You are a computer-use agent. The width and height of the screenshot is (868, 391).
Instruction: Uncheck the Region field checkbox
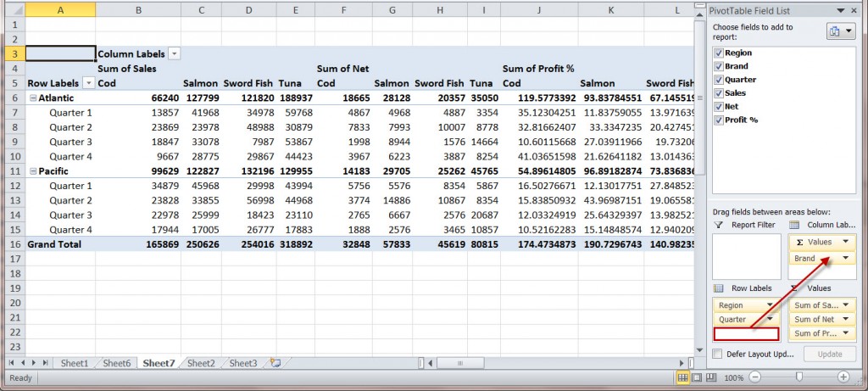coord(719,53)
